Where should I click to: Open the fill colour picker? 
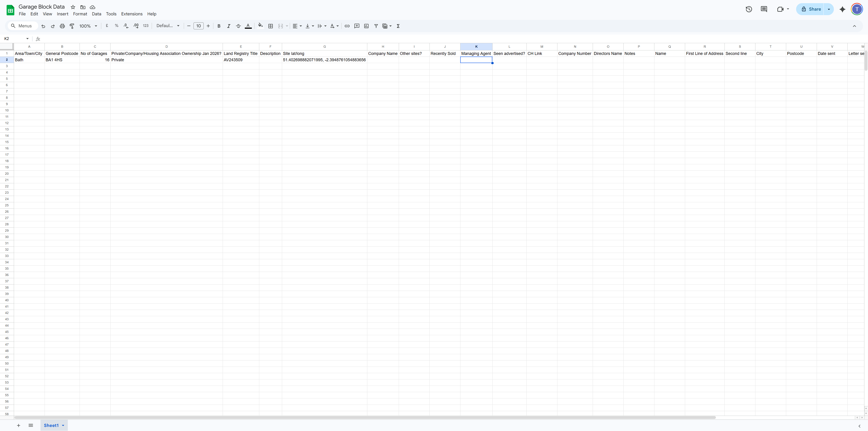point(260,26)
